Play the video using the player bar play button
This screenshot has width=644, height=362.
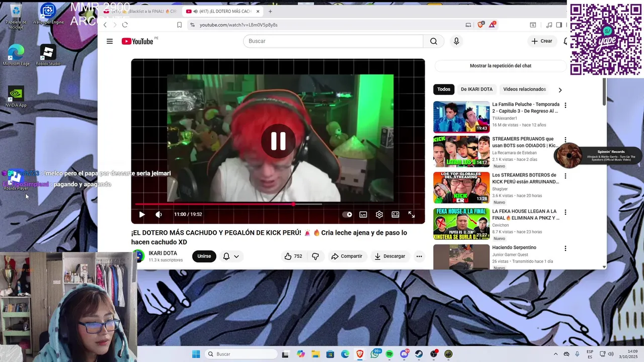[x=142, y=215]
